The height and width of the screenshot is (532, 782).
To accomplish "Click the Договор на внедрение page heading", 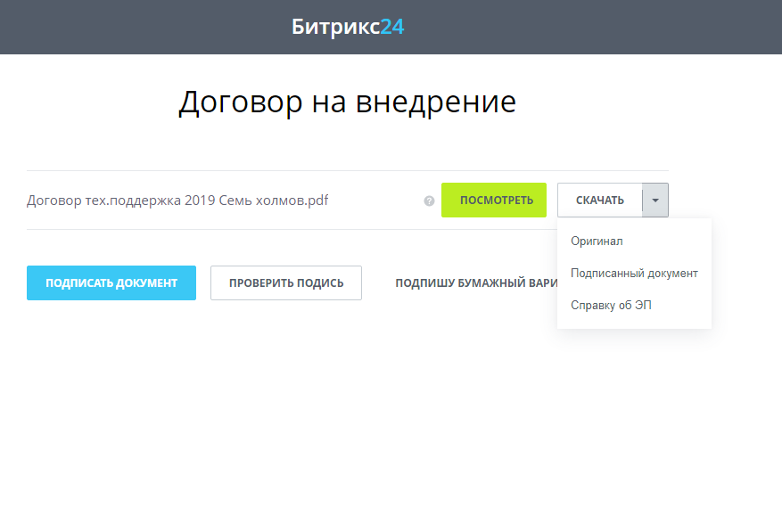I will (x=347, y=102).
